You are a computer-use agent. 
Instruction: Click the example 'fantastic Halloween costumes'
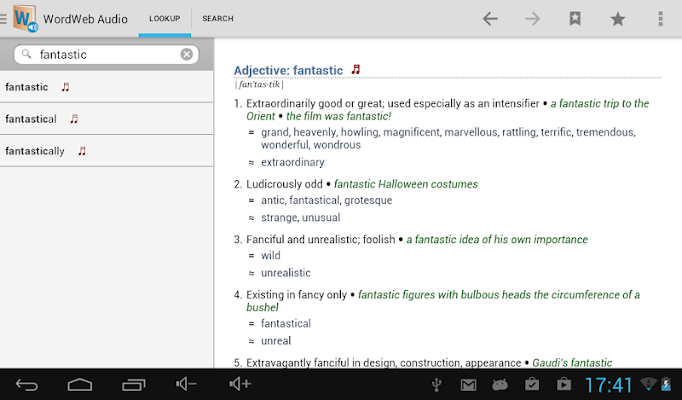tap(406, 184)
